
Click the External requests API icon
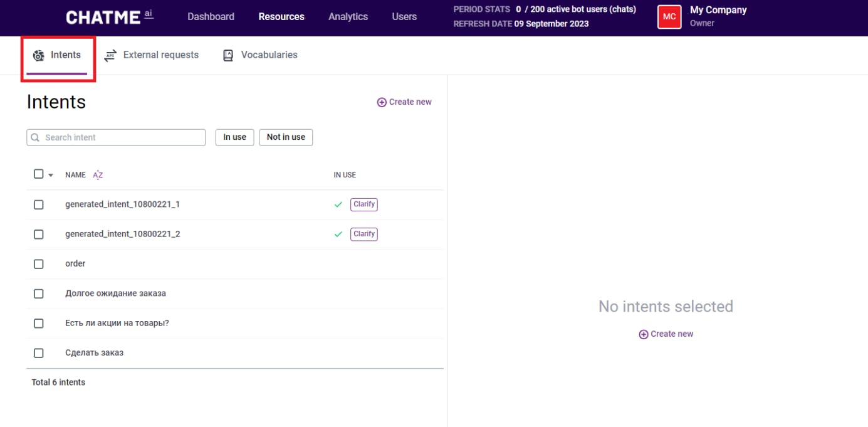110,55
